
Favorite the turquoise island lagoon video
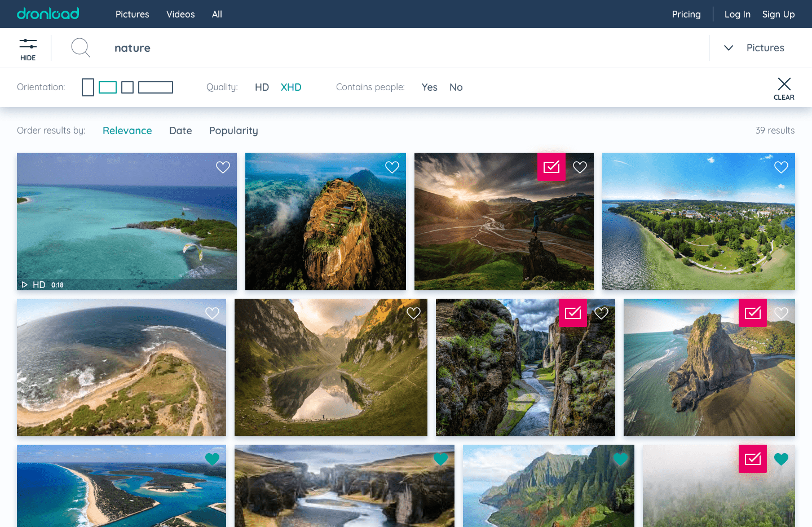(223, 167)
